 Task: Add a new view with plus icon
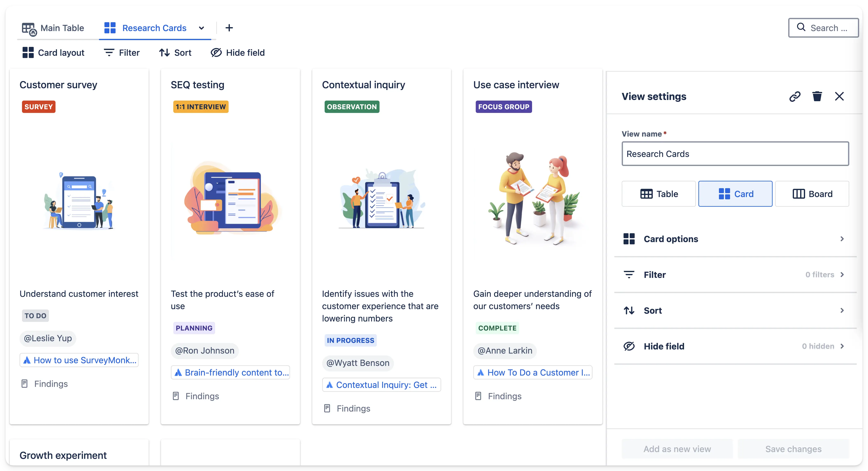(x=229, y=28)
